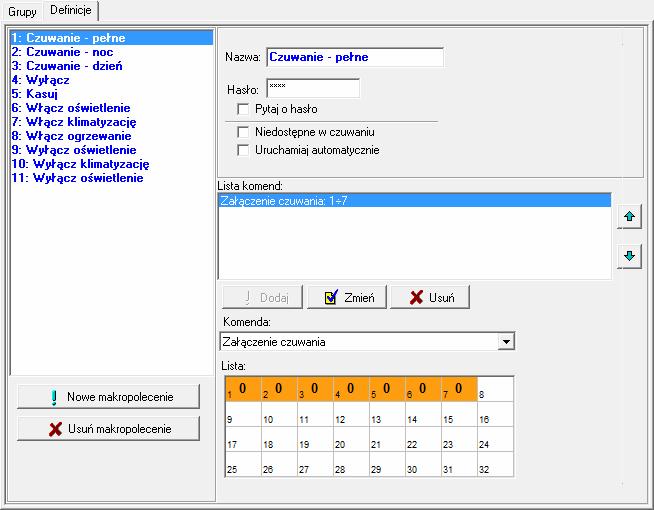Select macro '3: Czuwanie - dzień'
Viewport: 654px width, 510px height.
112,66
